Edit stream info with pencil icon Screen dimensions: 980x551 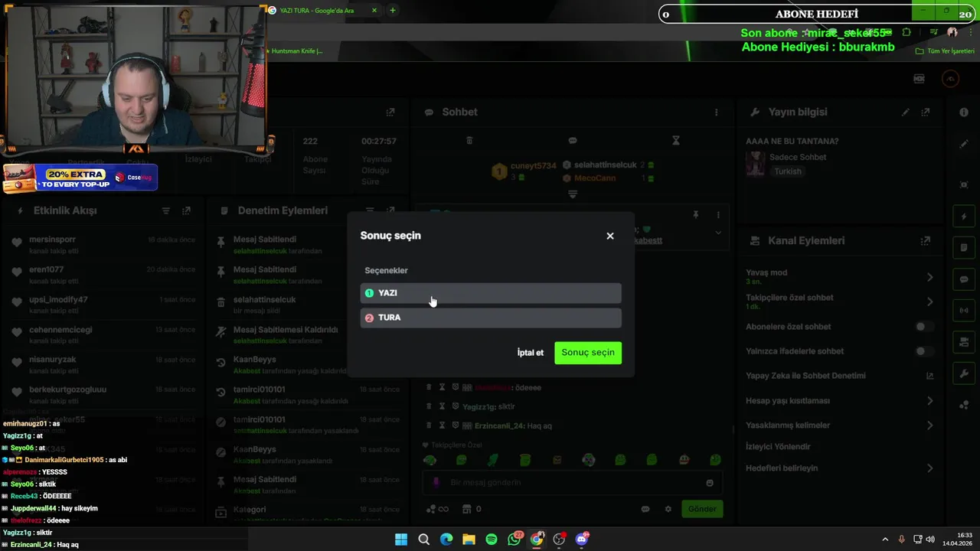905,112
